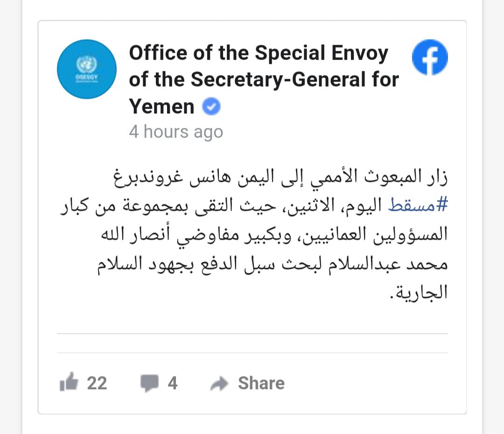Click the Share label
The height and width of the screenshot is (434, 504).
click(x=261, y=383)
